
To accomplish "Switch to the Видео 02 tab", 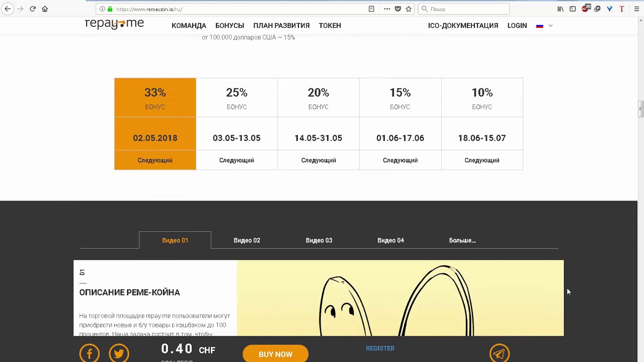I will tap(247, 240).
